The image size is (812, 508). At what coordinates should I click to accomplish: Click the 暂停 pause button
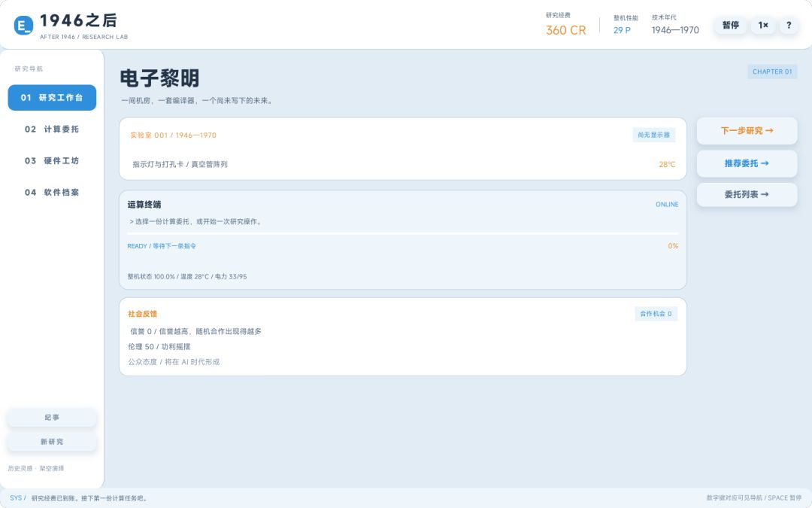(730, 25)
